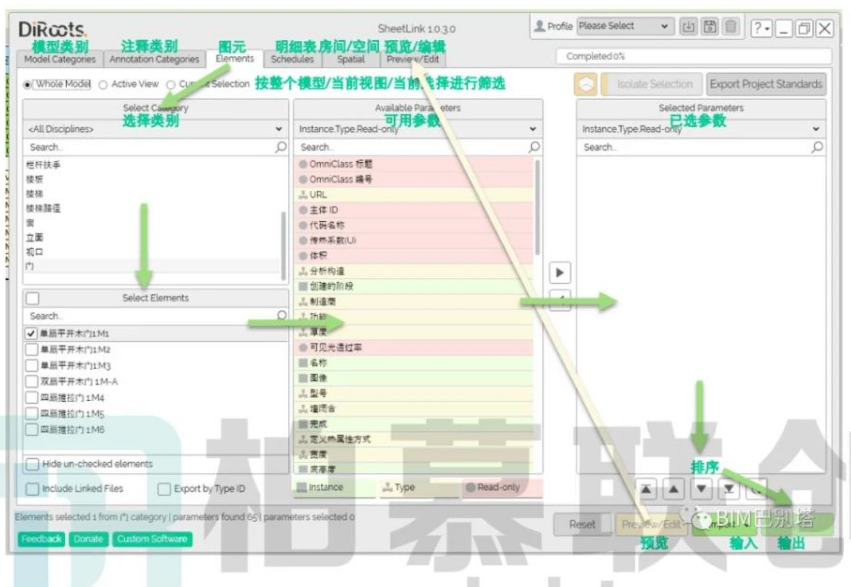851x587 pixels.
Task: Select the OmniClass 标题 parameter row
Action: coord(415,164)
